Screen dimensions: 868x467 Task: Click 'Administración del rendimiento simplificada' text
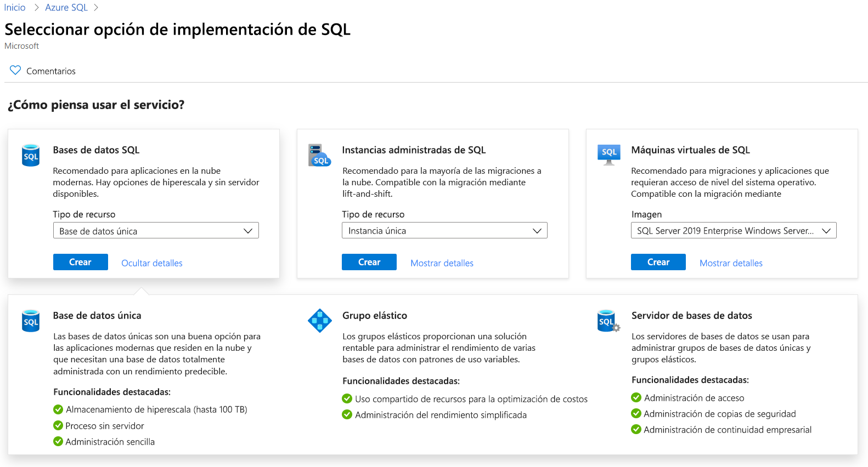tap(441, 415)
